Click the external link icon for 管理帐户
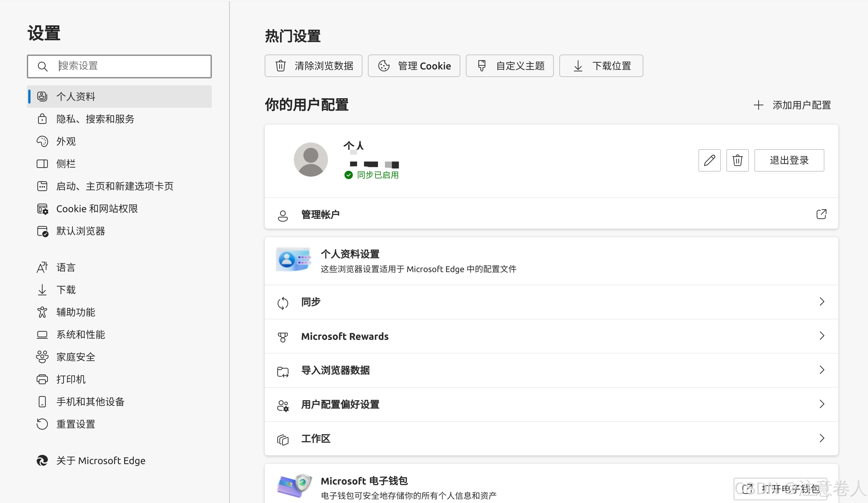This screenshot has height=503, width=868. coord(821,214)
